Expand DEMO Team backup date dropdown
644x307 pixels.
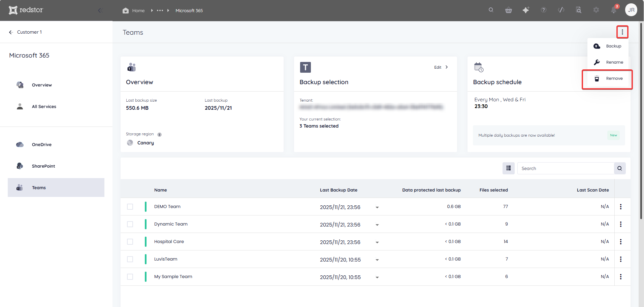click(x=377, y=207)
